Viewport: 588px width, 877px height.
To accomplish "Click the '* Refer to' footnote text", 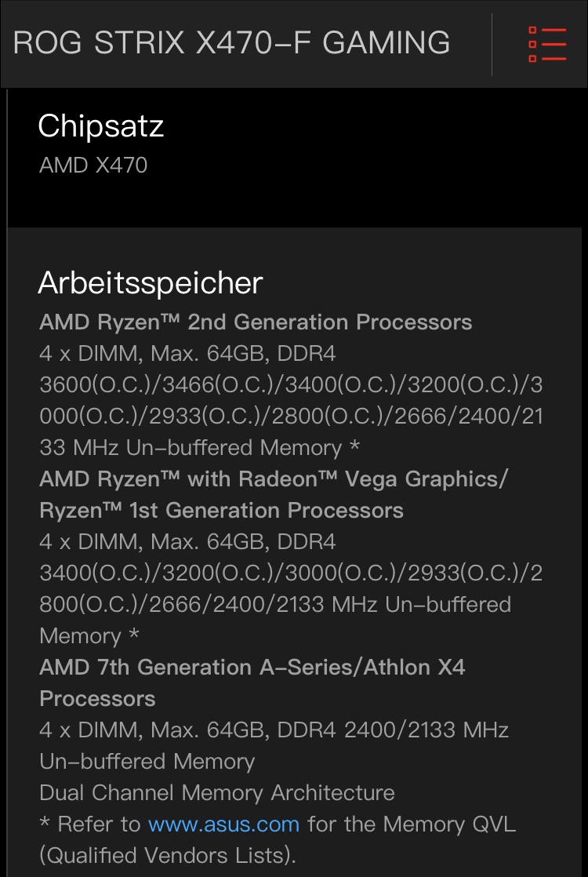I will coord(90,824).
